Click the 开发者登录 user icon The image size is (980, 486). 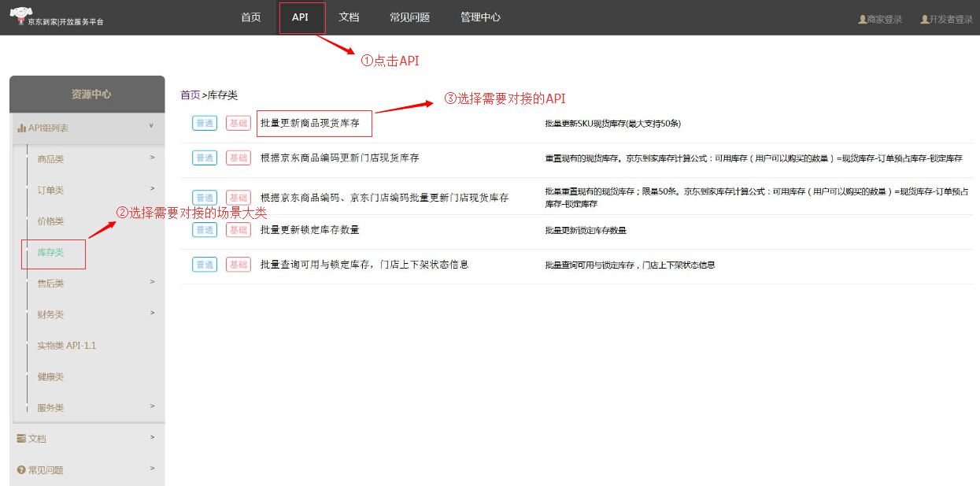tap(924, 19)
